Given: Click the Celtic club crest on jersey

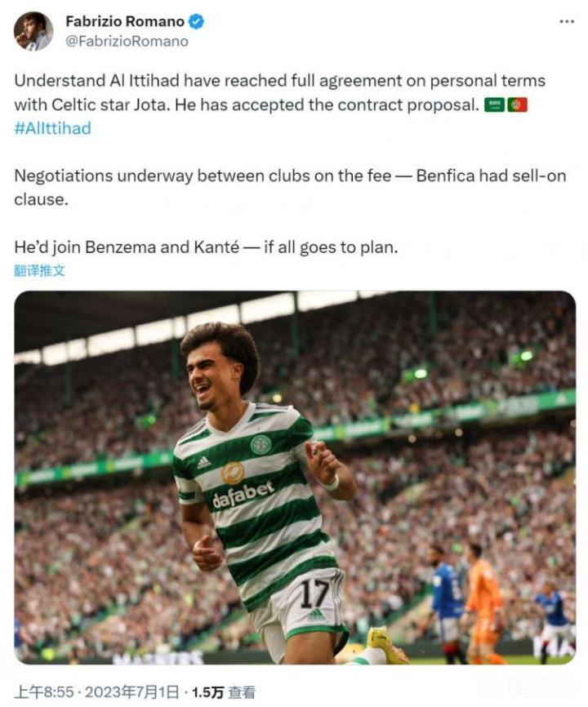Looking at the screenshot, I should [261, 445].
